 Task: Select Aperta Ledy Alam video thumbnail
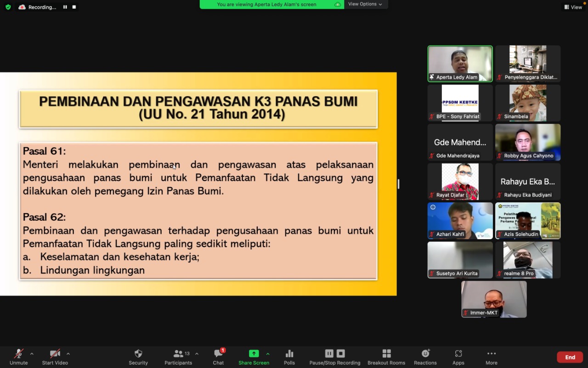[460, 63]
